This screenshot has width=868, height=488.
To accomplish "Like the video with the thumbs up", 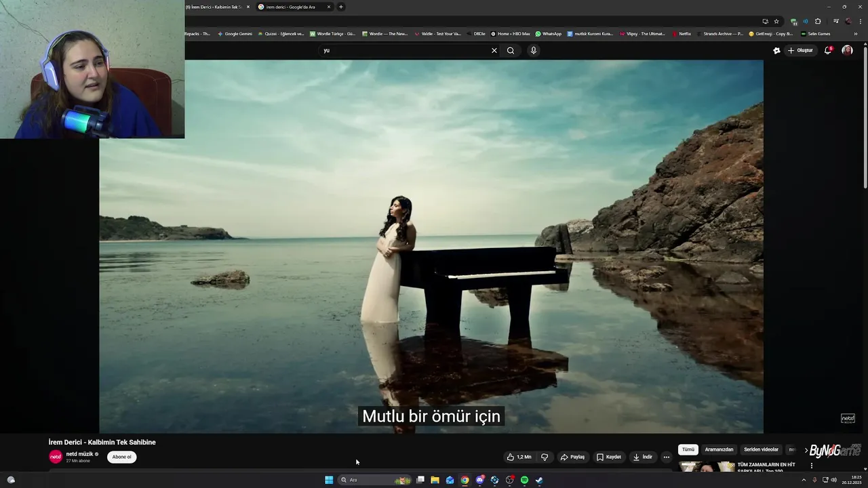I will tap(519, 457).
